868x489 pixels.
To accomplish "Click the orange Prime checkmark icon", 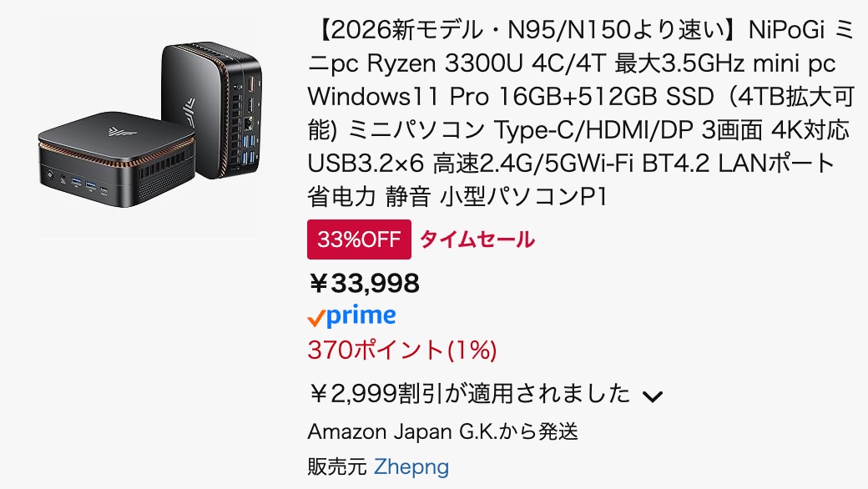I will coord(316,318).
